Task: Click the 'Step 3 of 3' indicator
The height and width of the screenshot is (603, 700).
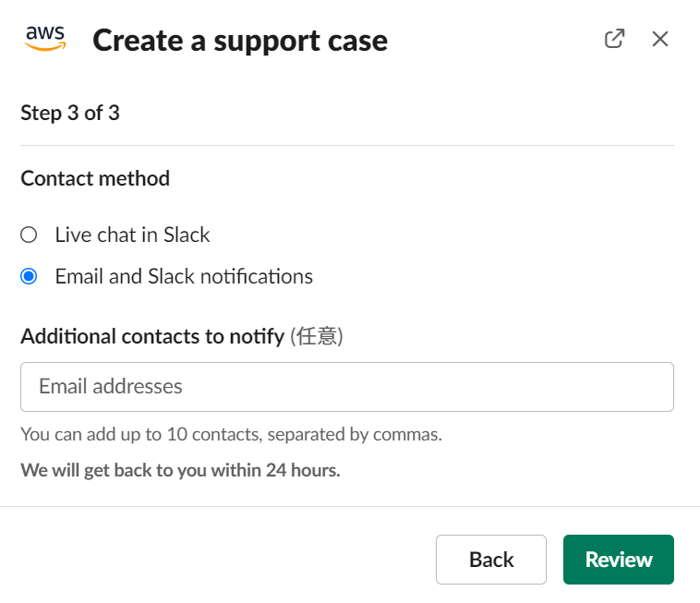Action: [70, 113]
